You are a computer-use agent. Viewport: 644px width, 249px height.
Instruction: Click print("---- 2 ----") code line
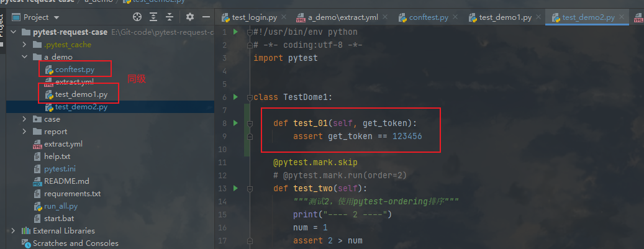tap(343, 214)
